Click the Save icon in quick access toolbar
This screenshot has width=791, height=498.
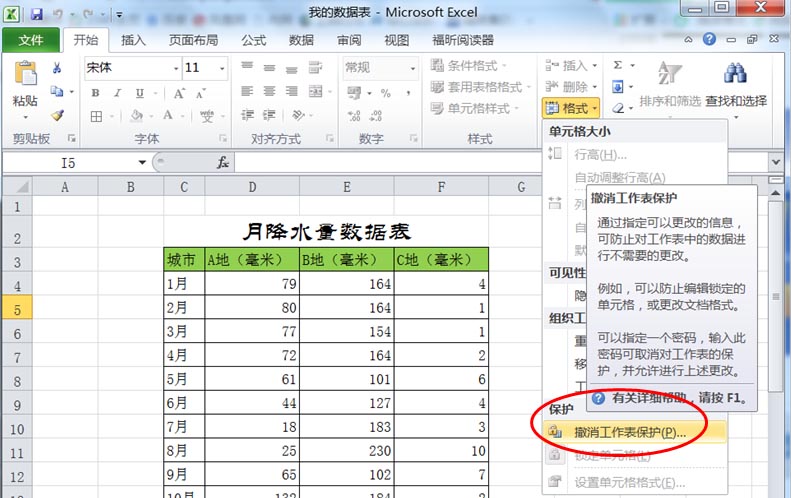(x=37, y=15)
